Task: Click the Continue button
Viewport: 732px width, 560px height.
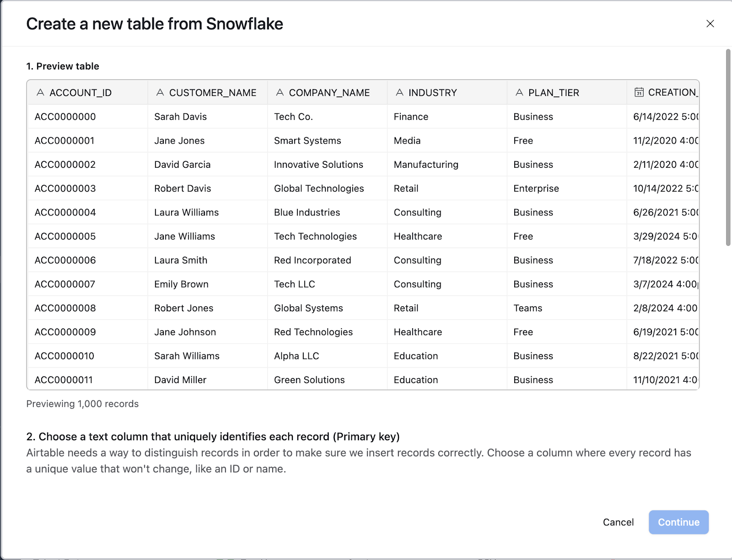Action: [x=678, y=522]
